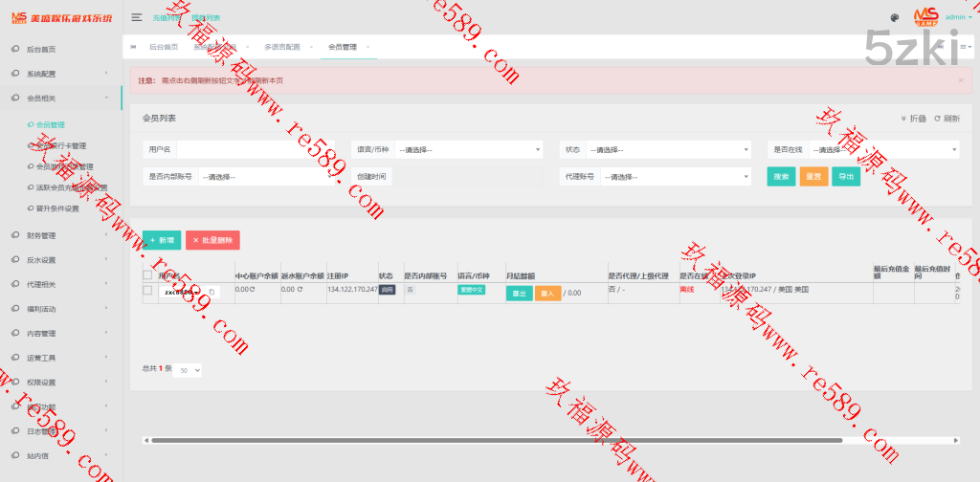The width and height of the screenshot is (980, 482).
Task: Click the 批量删除 batch delete button
Action: click(x=212, y=240)
